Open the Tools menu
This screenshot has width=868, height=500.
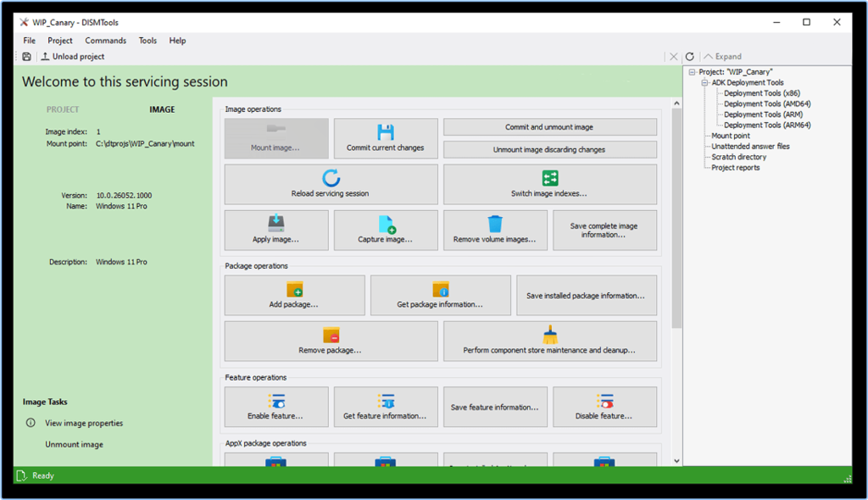[x=147, y=41]
